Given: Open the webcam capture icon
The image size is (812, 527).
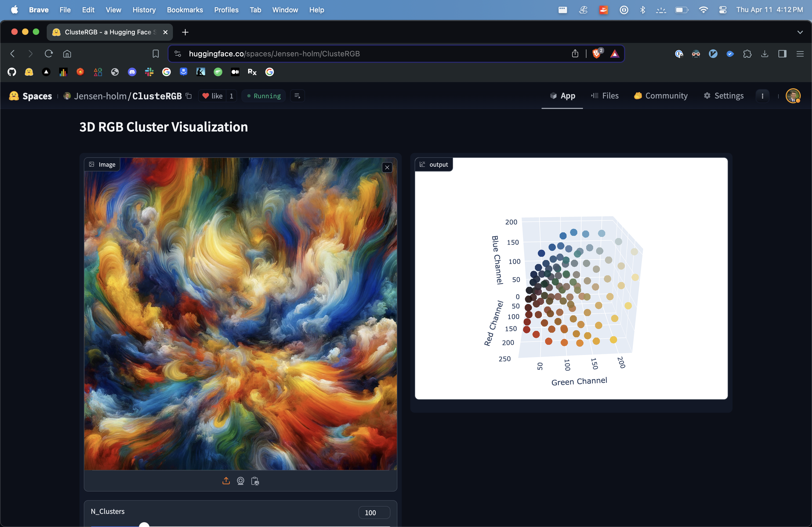Looking at the screenshot, I should pos(241,481).
